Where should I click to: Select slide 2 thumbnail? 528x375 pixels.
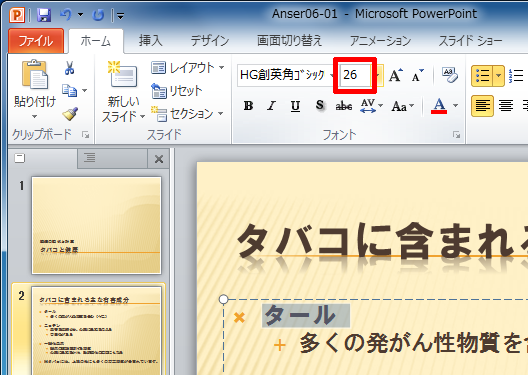96,331
